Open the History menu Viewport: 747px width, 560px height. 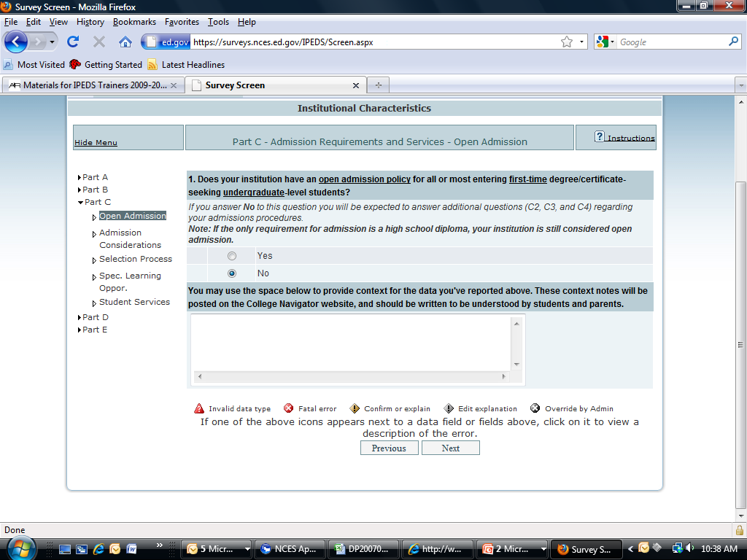[x=90, y=22]
